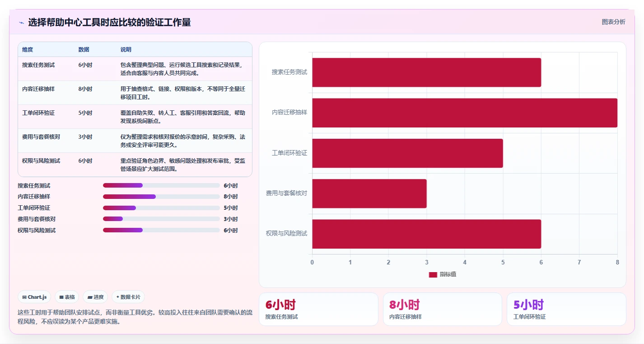644x344 pixels.
Task: Select the 数据卡片 chip
Action: 128,297
